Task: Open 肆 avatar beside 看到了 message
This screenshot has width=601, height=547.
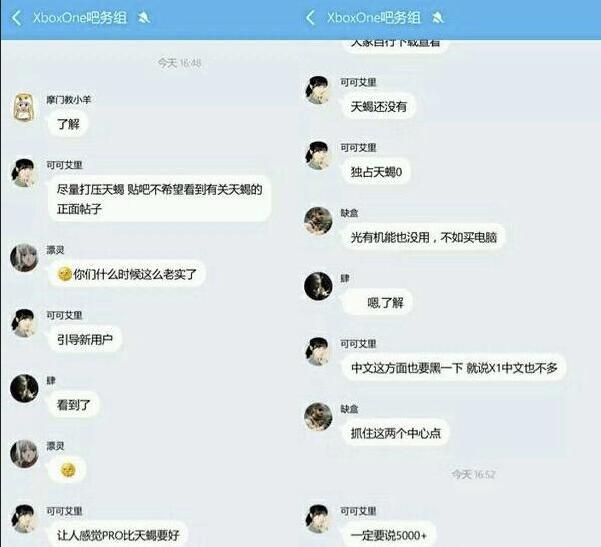Action: click(x=24, y=388)
